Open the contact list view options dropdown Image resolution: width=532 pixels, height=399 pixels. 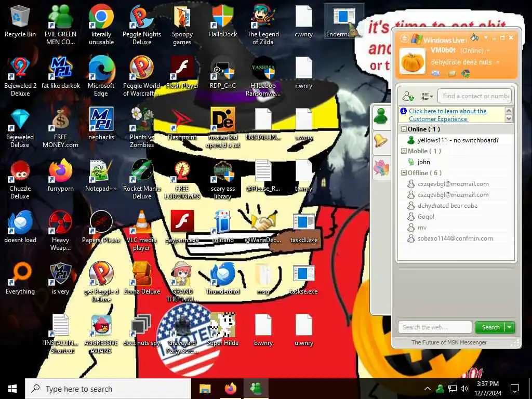coord(427,96)
